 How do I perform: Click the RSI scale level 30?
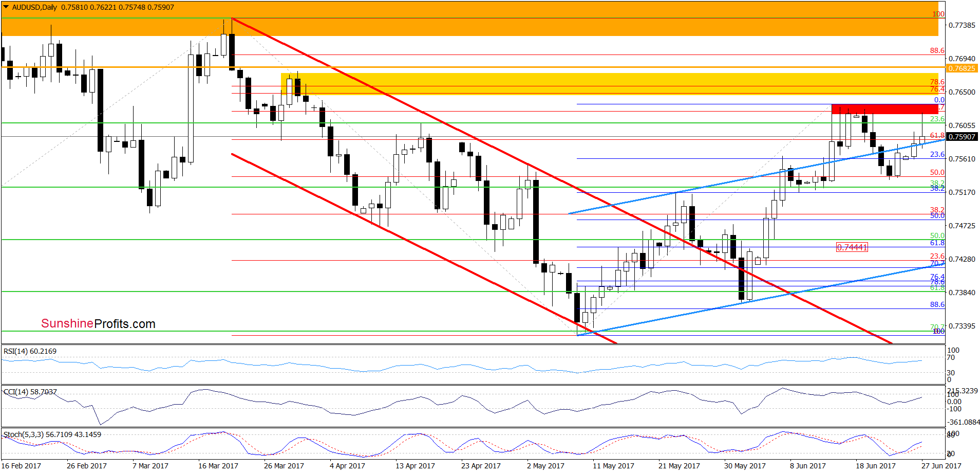(x=951, y=373)
